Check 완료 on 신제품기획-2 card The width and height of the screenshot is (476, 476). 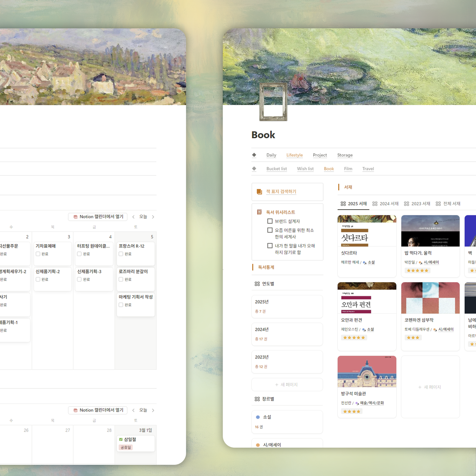tap(38, 279)
